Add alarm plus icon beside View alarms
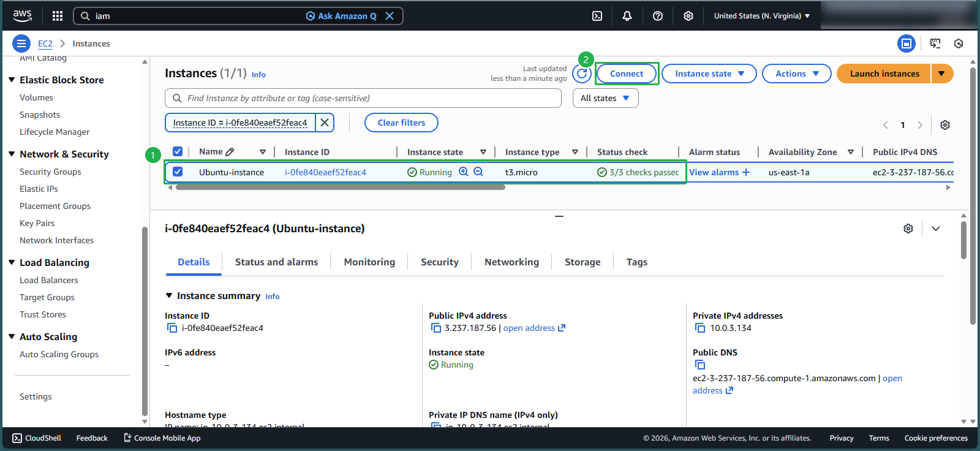The image size is (980, 451). (x=746, y=172)
